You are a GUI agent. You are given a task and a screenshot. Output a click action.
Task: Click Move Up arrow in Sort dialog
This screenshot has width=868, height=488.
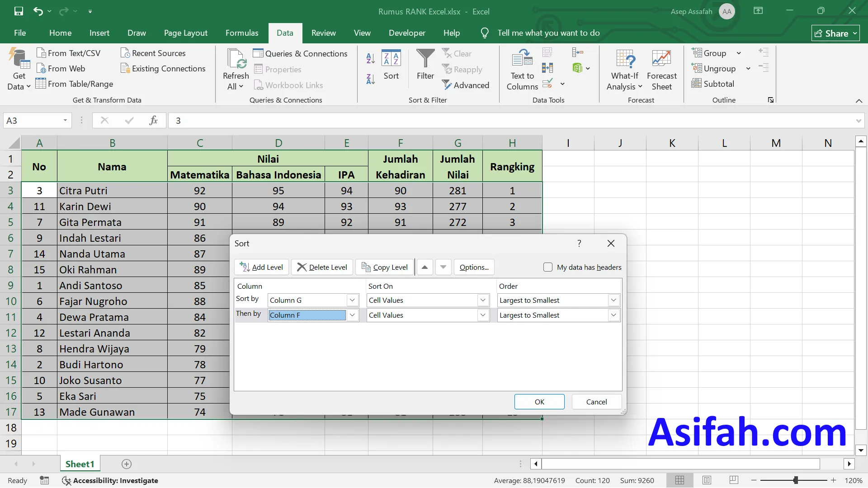425,267
